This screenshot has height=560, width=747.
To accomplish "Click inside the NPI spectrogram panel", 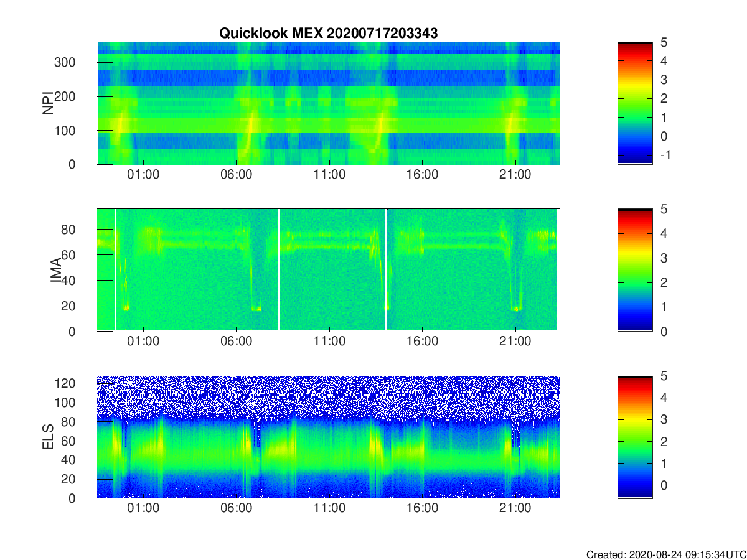I will coord(329,103).
